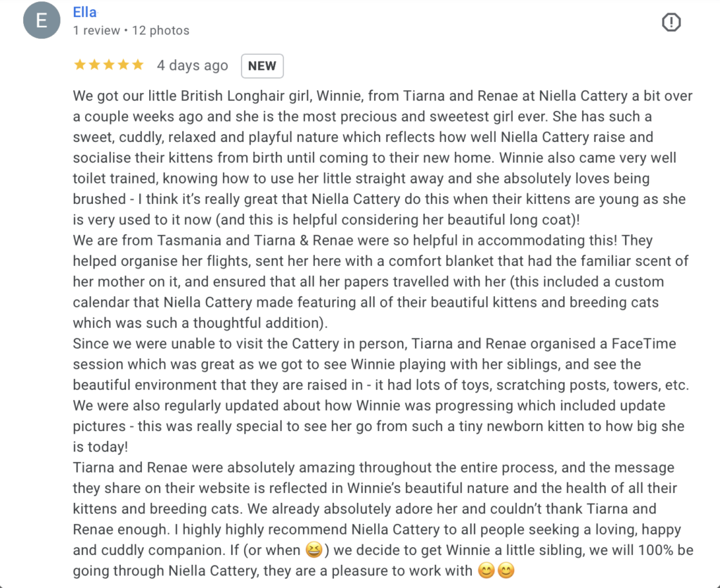The image size is (720, 588).
Task: Click the "4 days ago" timestamp
Action: click(x=192, y=65)
